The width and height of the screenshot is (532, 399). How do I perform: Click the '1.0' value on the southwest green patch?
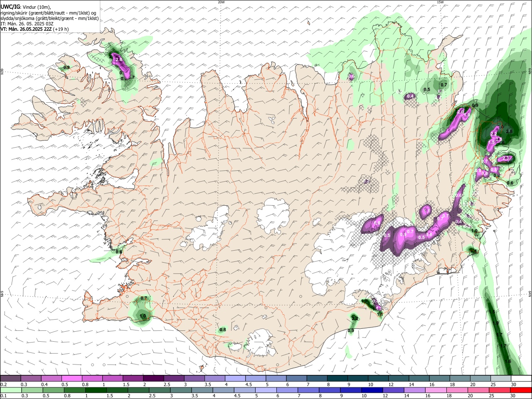click(143, 316)
